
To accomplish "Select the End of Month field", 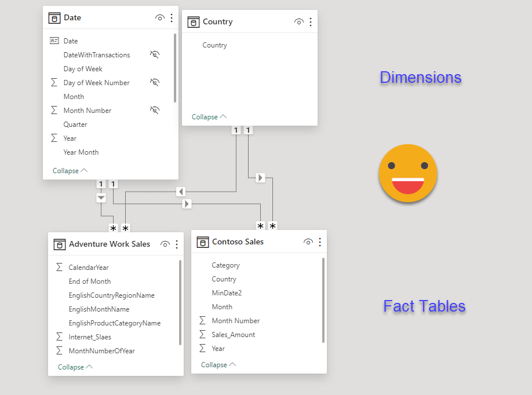I will point(90,281).
